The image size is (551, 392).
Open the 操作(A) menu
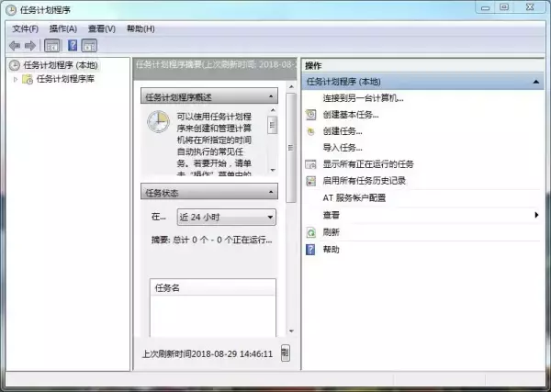pyautogui.click(x=63, y=28)
